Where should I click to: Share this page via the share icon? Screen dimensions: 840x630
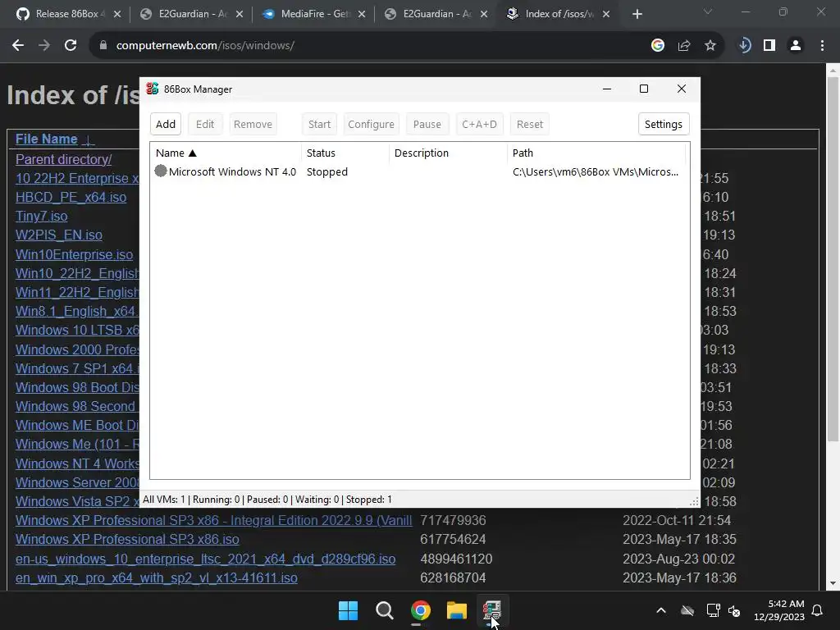pos(684,46)
